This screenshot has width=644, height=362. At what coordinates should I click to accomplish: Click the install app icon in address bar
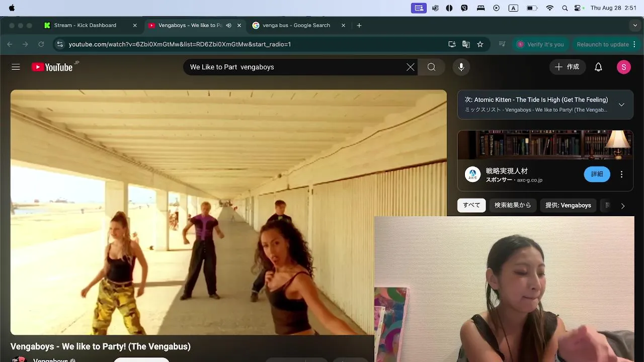click(x=452, y=44)
